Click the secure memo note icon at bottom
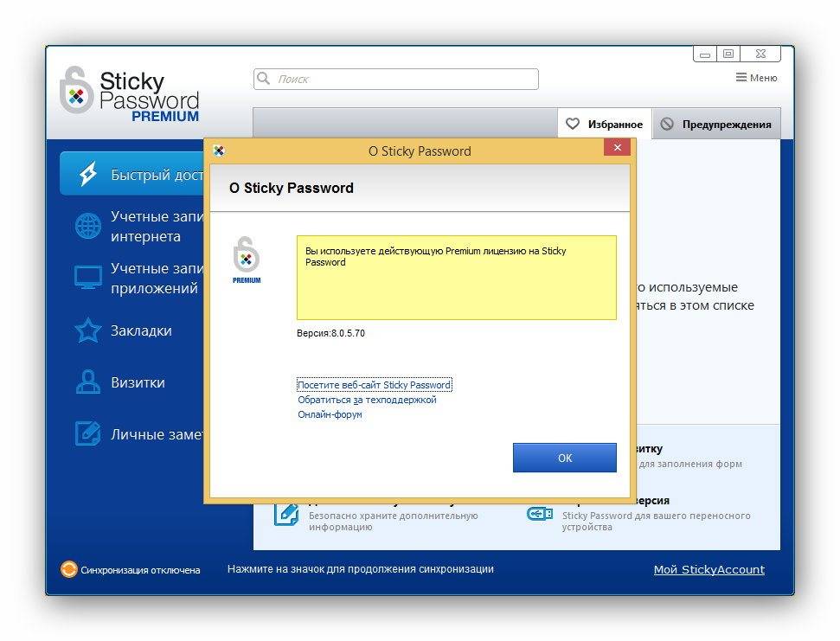This screenshot has width=840, height=641. click(x=286, y=515)
